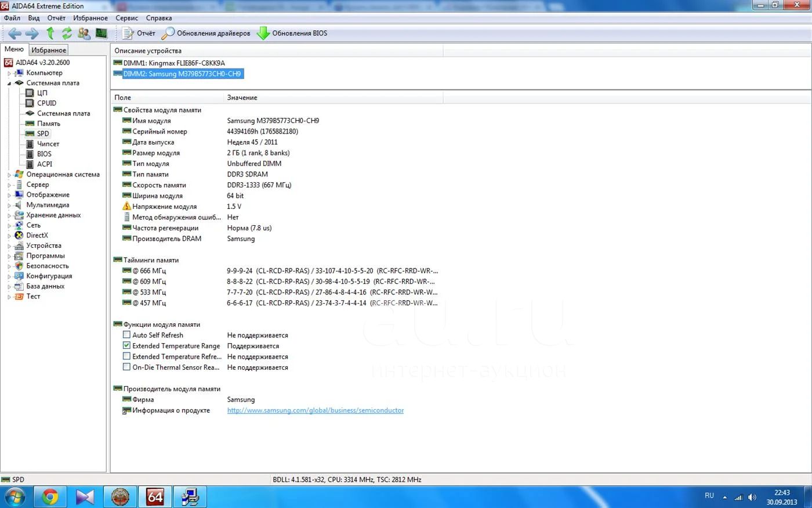Expand the Компьютер tree node
Viewport: 812px width, 508px height.
click(x=9, y=74)
